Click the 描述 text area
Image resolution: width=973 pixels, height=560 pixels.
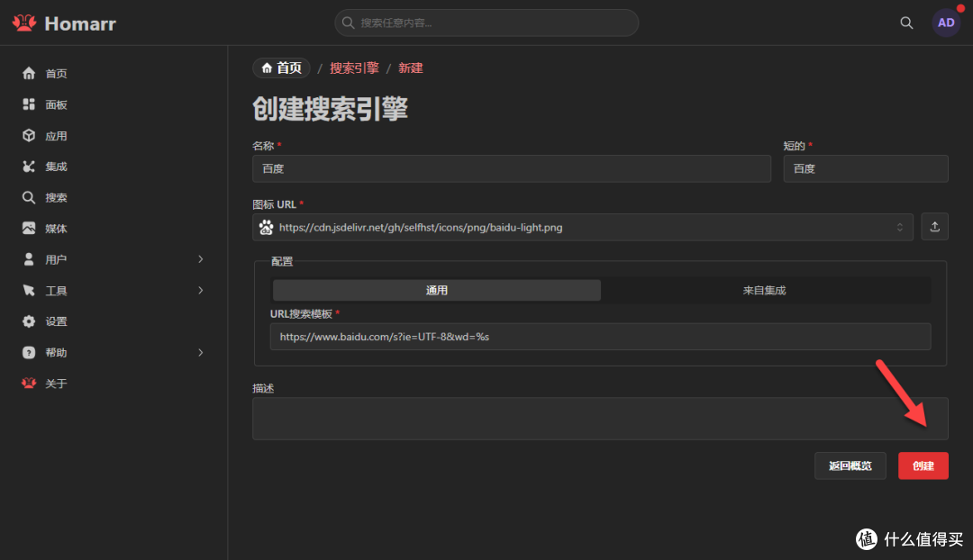[x=600, y=419]
